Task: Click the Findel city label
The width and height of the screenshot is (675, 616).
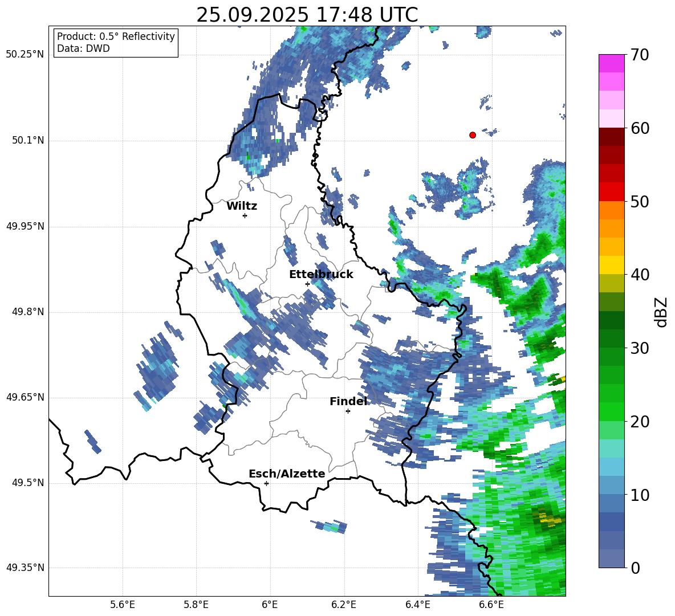Action: pyautogui.click(x=348, y=401)
